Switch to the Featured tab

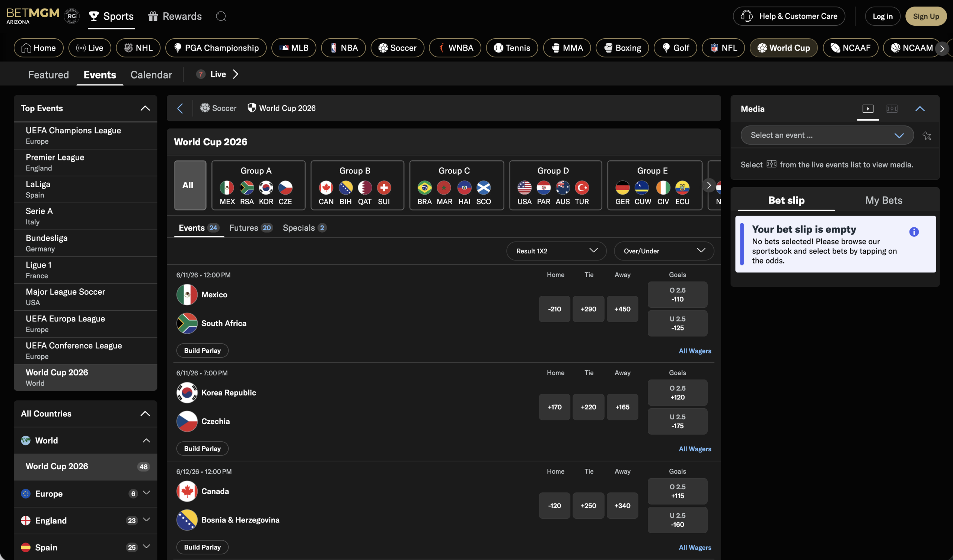48,74
